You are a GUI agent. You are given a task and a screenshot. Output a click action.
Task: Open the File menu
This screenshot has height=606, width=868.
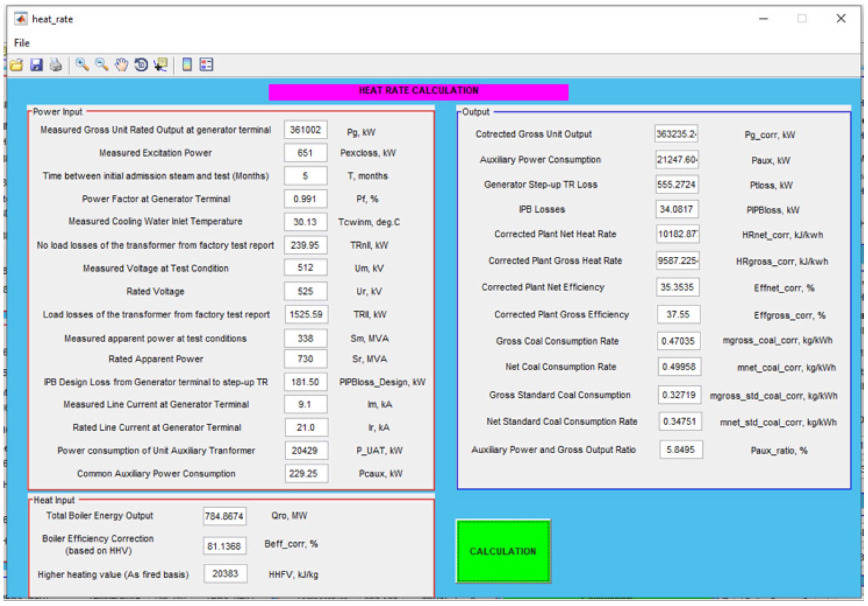(x=22, y=43)
